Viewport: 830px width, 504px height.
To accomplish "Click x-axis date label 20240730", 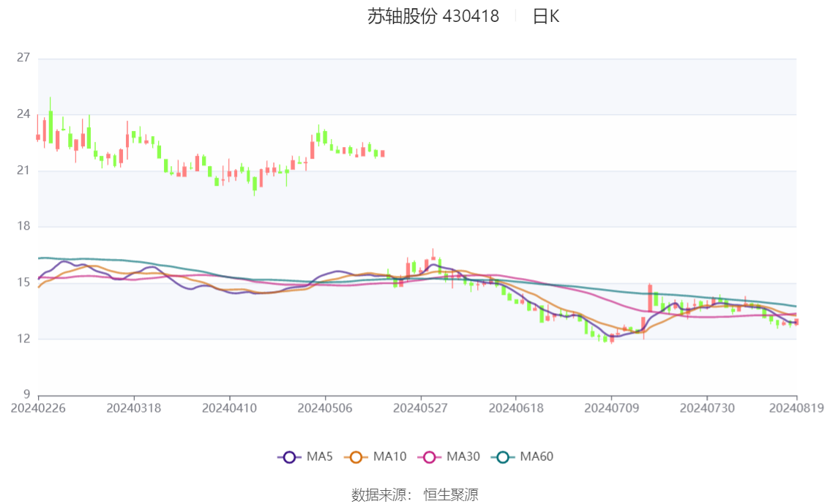I will [x=707, y=408].
